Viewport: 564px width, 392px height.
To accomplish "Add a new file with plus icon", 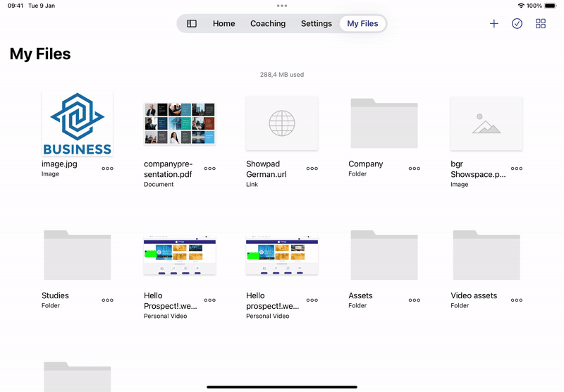I will 494,23.
